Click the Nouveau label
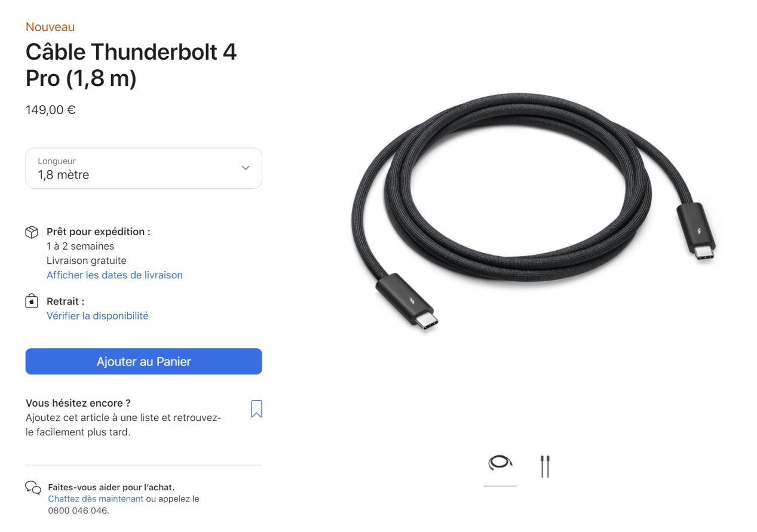This screenshot has height=532, width=757. coord(50,27)
